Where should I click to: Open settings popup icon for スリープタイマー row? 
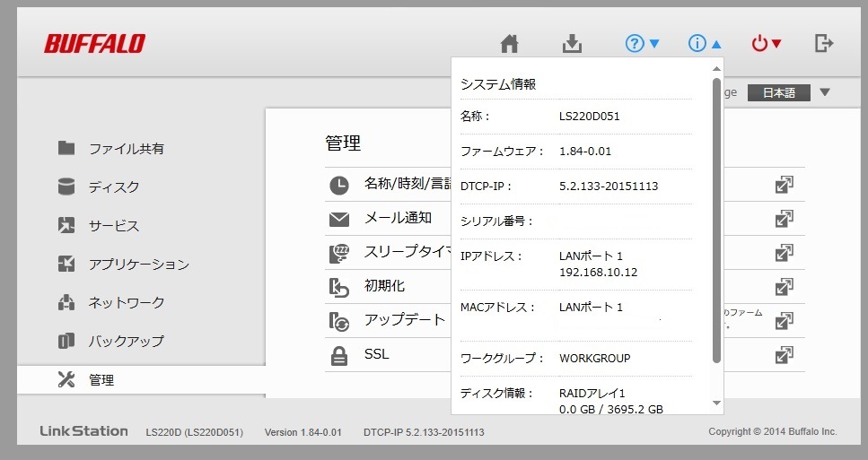click(x=785, y=253)
